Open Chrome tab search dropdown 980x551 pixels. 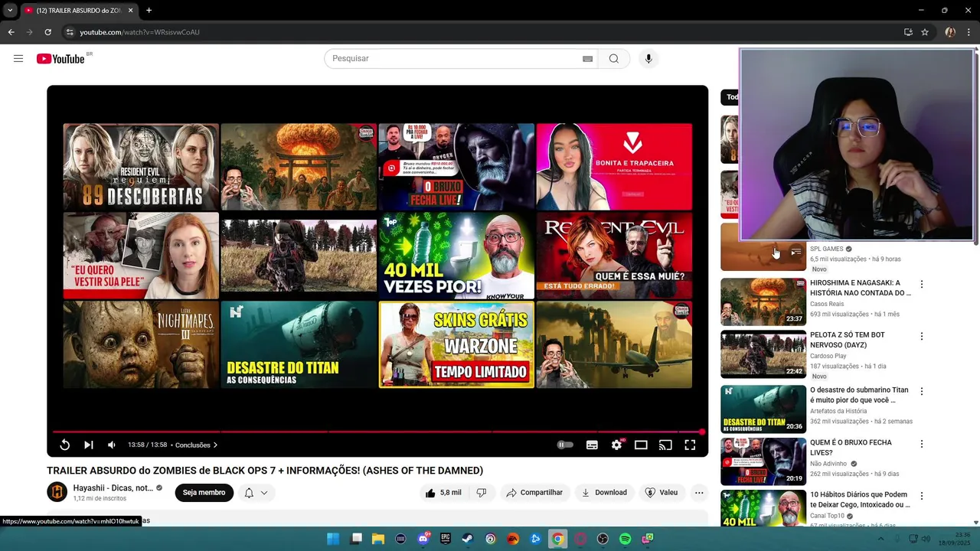(x=10, y=10)
